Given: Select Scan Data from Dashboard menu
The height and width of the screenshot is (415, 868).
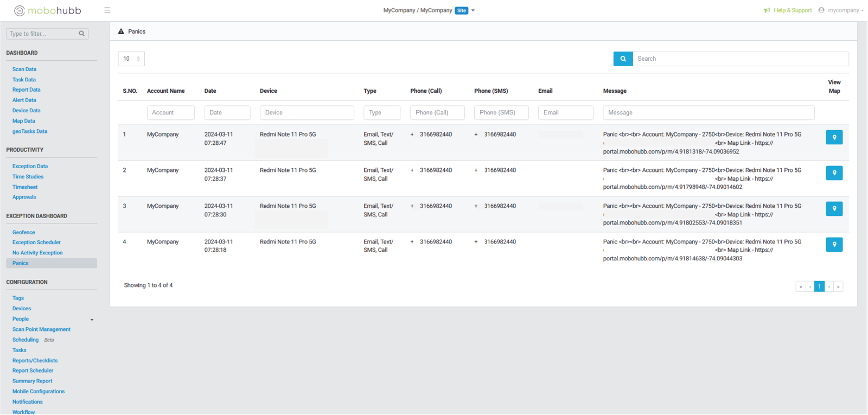Looking at the screenshot, I should click(24, 69).
